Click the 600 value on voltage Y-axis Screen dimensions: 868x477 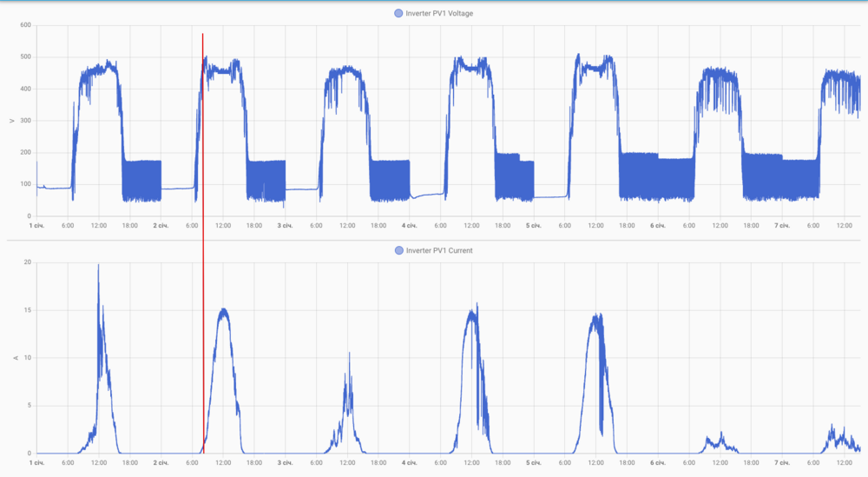[25, 25]
